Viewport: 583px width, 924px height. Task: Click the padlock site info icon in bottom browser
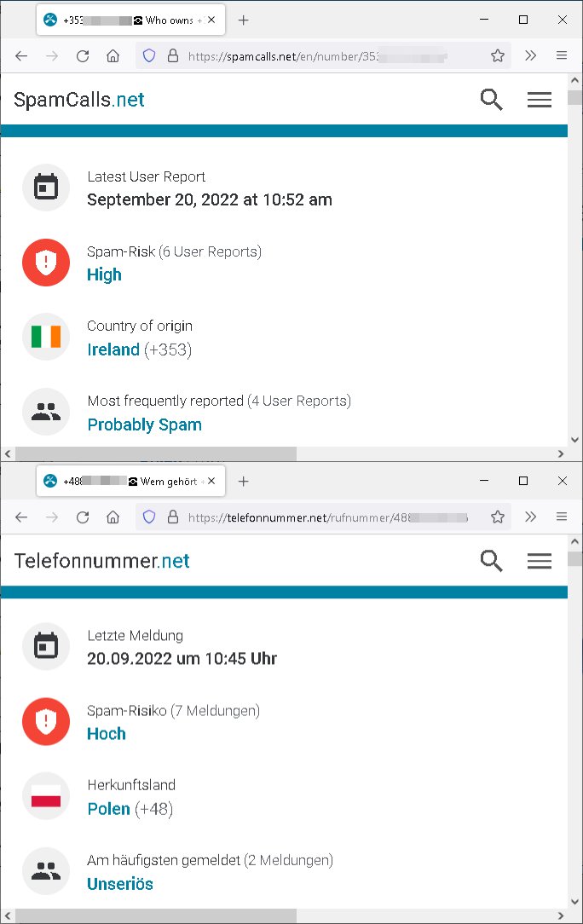(173, 517)
